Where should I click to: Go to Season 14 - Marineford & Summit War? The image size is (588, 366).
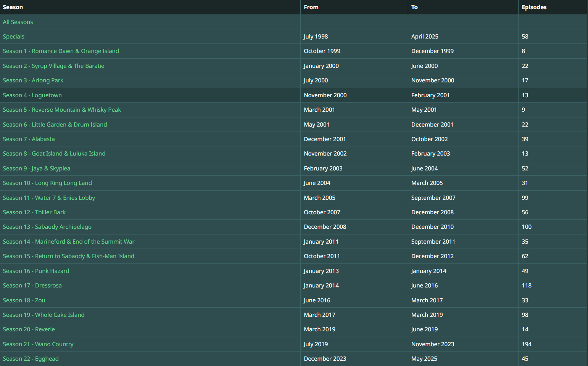[x=69, y=242]
